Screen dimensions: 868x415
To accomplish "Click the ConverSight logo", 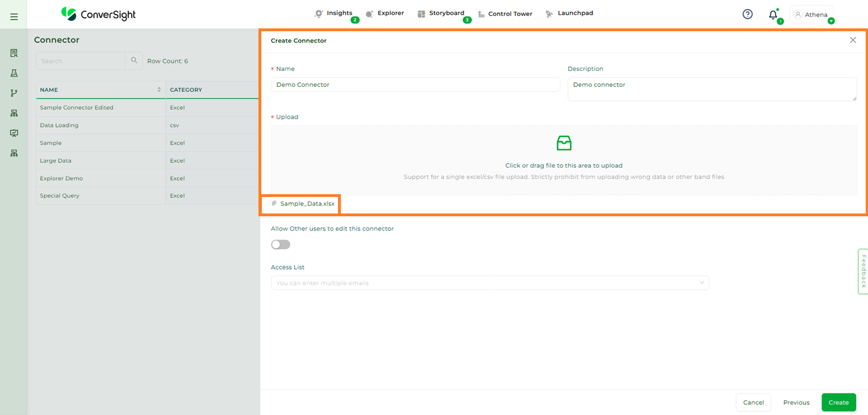I will (x=98, y=14).
